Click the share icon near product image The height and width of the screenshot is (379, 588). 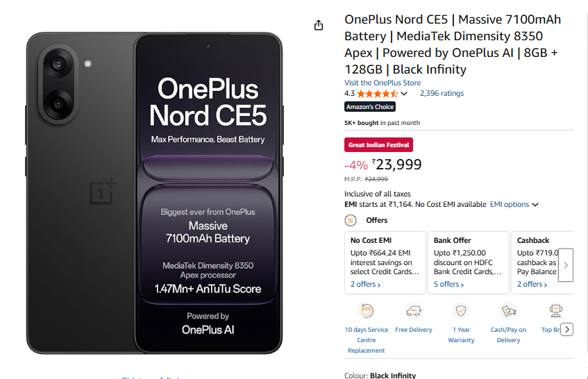tap(319, 25)
